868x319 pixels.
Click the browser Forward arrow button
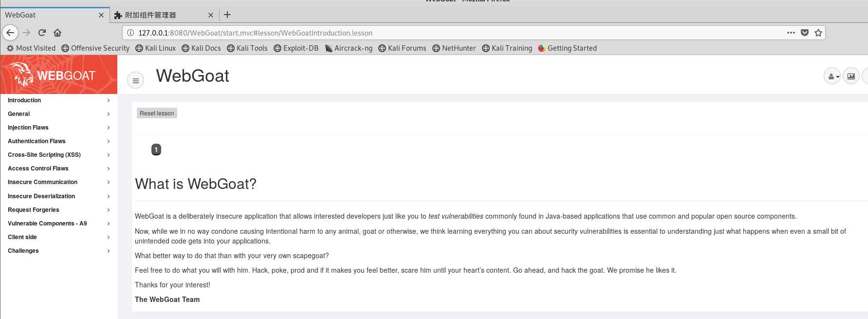pos(27,33)
